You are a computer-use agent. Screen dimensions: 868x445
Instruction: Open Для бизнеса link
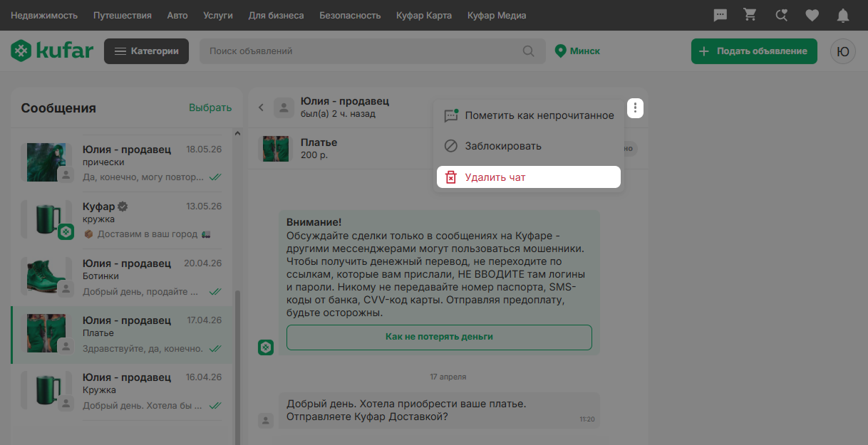coord(276,15)
